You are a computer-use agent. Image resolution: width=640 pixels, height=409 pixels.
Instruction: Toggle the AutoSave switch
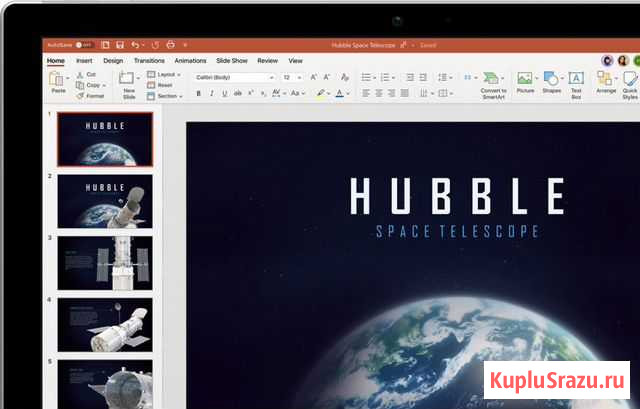click(x=84, y=45)
